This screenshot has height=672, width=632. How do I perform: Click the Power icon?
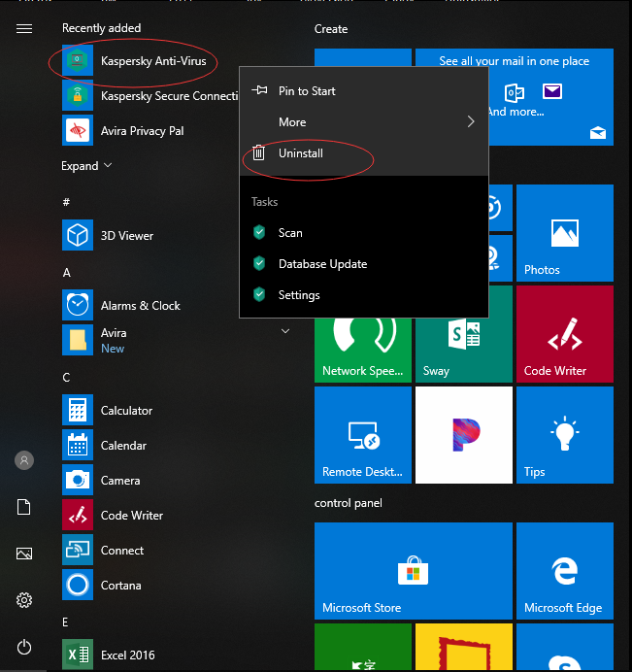tap(24, 647)
